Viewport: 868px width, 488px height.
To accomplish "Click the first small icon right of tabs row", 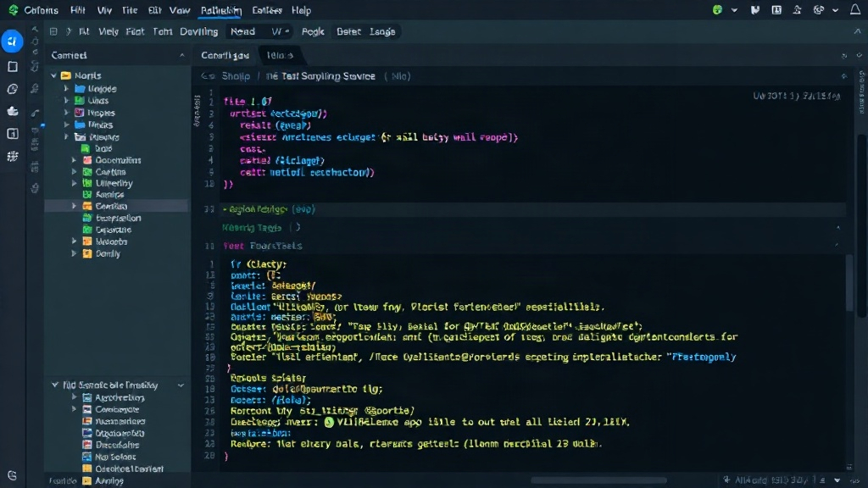I will (x=844, y=55).
